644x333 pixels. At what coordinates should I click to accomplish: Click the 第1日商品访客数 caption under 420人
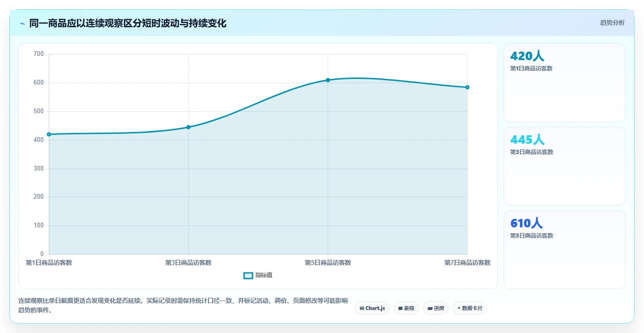531,69
